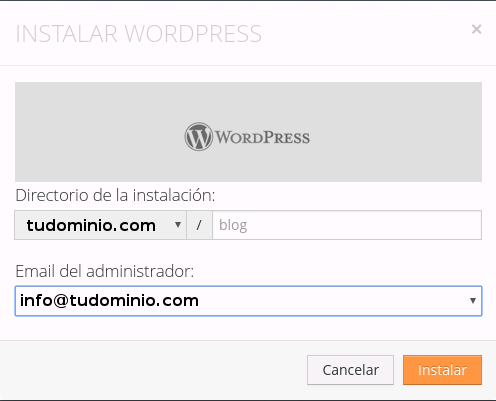
Task: Open the info@tudominio.com email dropdown
Action: tap(248, 301)
